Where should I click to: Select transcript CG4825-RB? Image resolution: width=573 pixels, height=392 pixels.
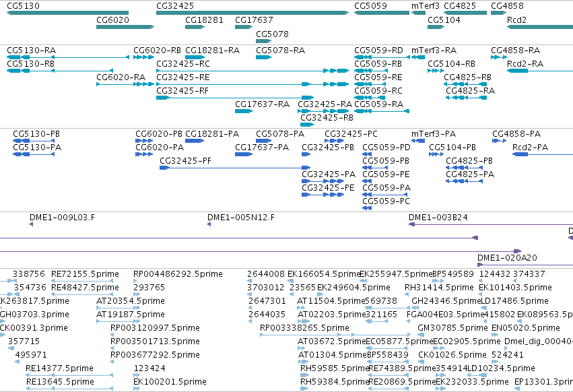(x=465, y=84)
